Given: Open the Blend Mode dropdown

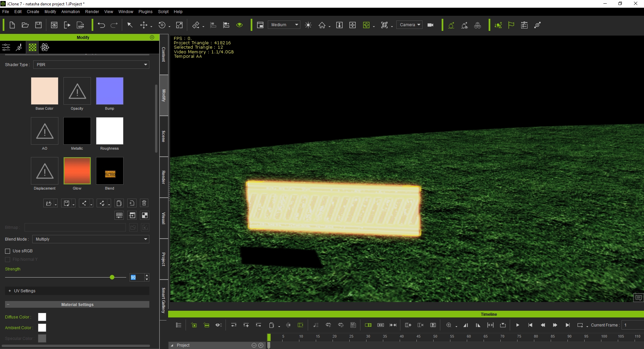Looking at the screenshot, I should click(x=91, y=239).
